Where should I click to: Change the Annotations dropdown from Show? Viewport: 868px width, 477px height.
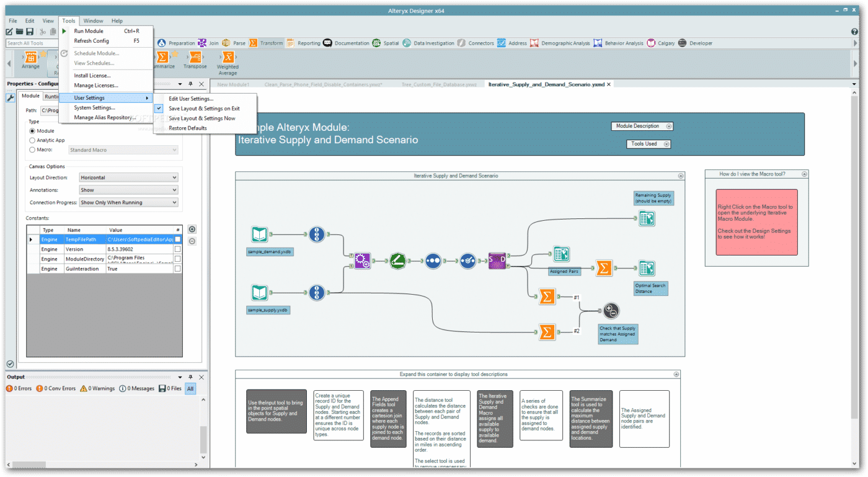tap(128, 190)
